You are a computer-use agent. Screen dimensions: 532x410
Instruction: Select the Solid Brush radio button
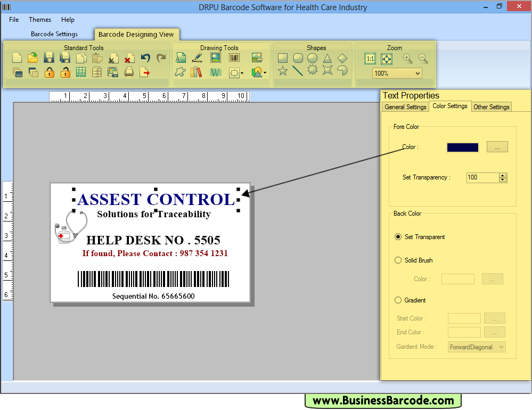click(398, 260)
